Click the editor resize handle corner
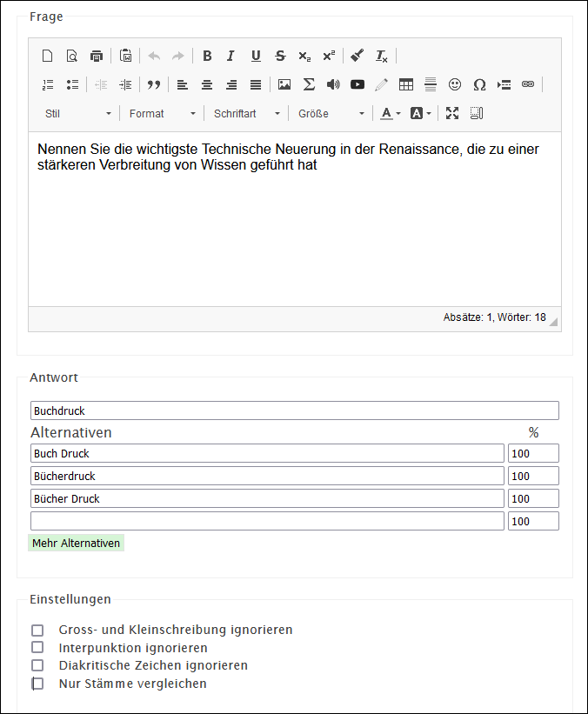Image resolution: width=588 pixels, height=714 pixels. coord(553,322)
